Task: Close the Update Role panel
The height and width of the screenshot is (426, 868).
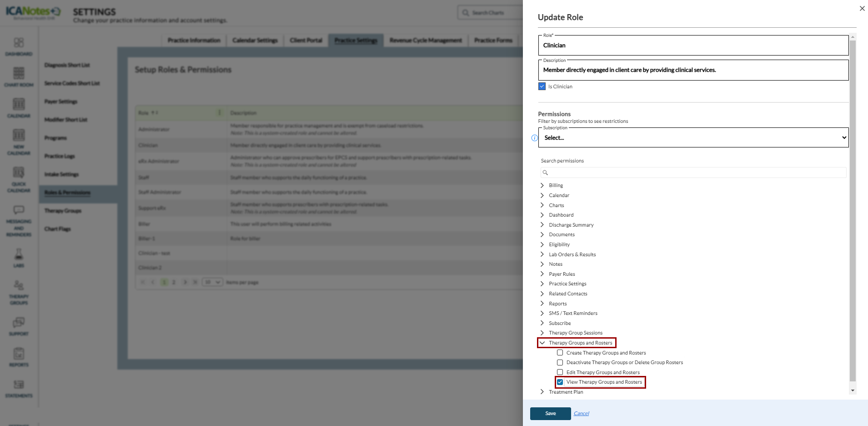Action: (862, 9)
